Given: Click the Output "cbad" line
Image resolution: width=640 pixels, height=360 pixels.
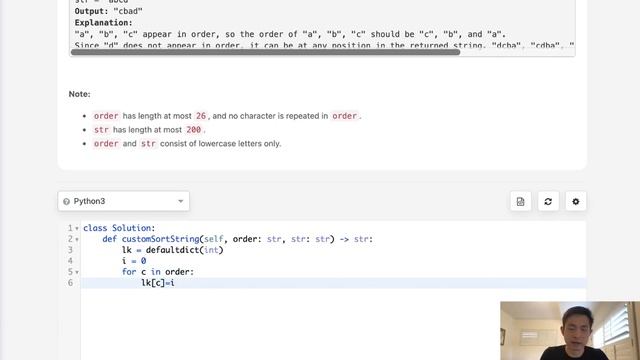Looking at the screenshot, I should (x=109, y=11).
